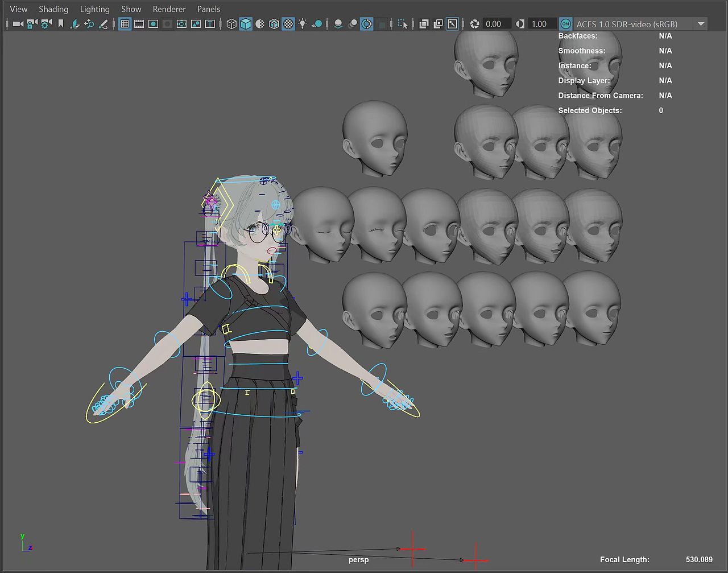Click the Lock Camera icon
The width and height of the screenshot is (728, 573).
[32, 24]
